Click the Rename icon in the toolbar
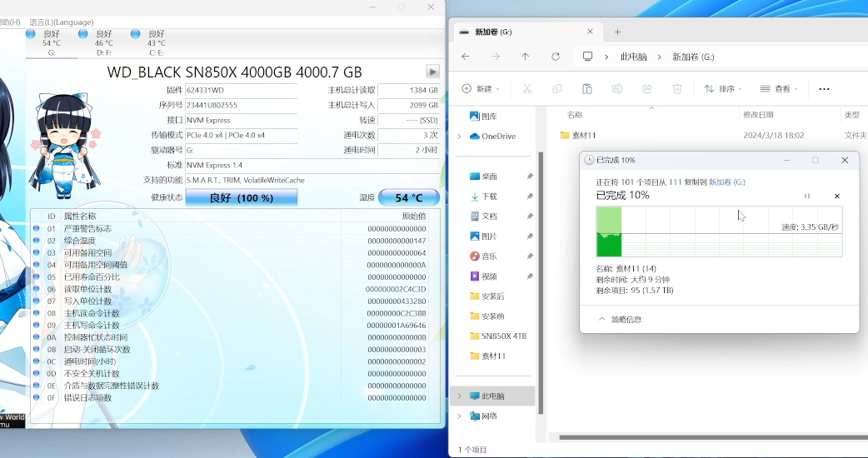Viewport: 868px width, 458px height. coord(616,88)
